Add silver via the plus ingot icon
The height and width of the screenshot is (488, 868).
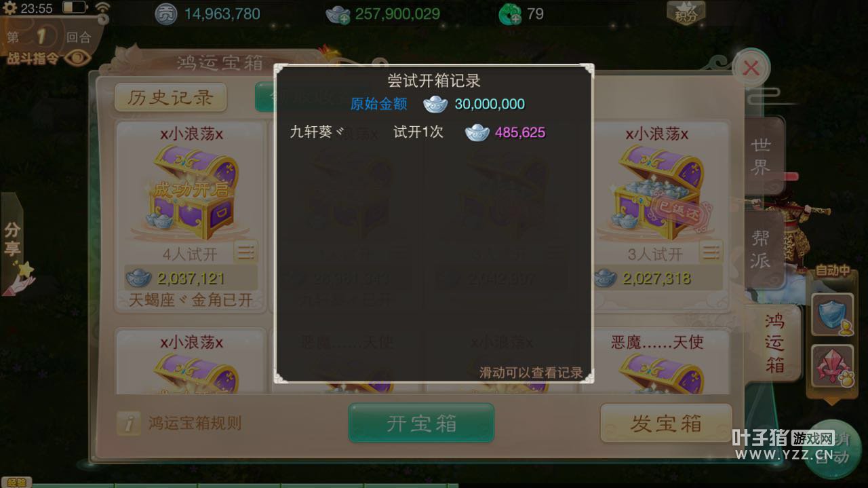[338, 14]
